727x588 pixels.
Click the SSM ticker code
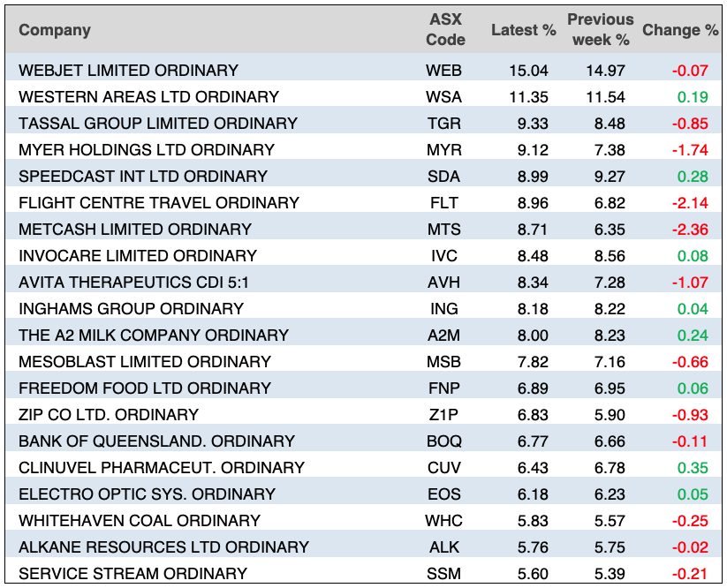pos(444,573)
